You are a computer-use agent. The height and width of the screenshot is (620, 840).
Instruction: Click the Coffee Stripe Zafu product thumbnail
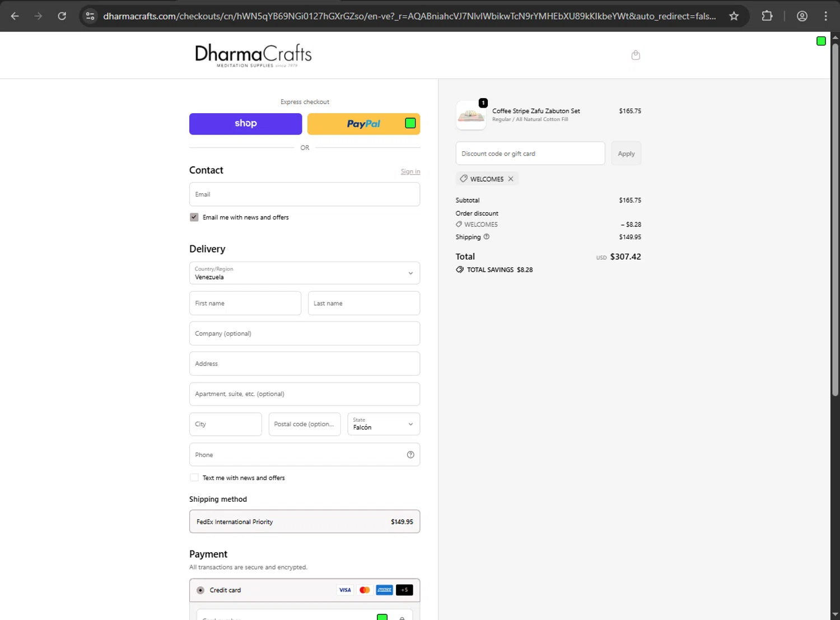(x=471, y=115)
